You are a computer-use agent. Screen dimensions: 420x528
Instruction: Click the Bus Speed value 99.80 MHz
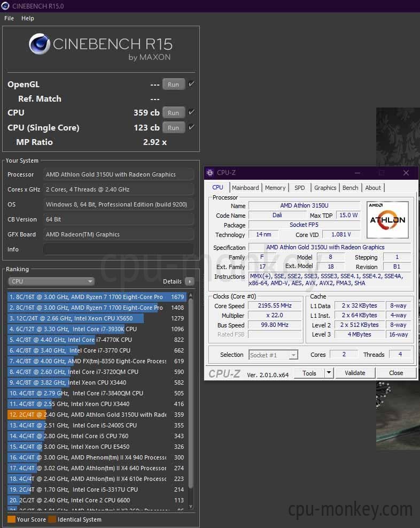275,325
